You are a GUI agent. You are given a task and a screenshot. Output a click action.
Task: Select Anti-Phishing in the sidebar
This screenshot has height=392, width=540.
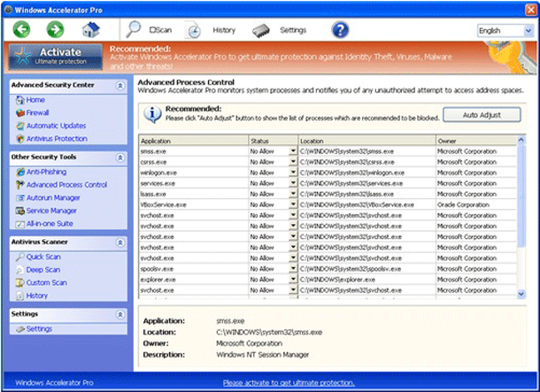tap(45, 173)
